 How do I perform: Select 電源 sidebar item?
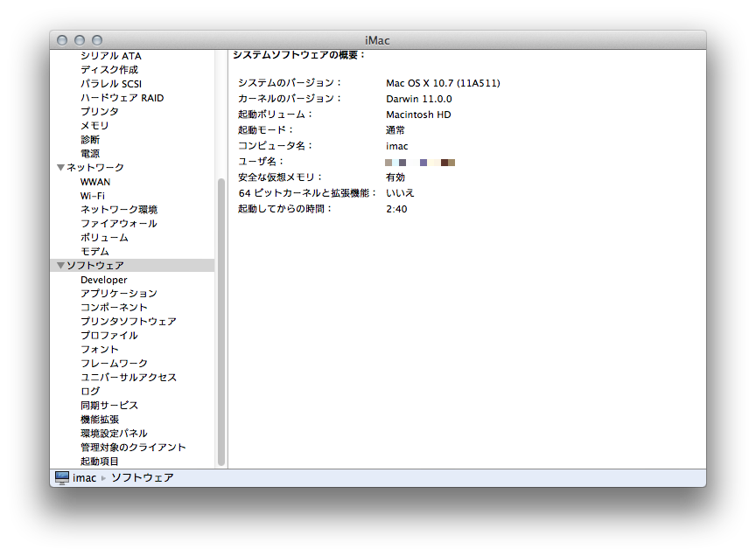pos(89,154)
